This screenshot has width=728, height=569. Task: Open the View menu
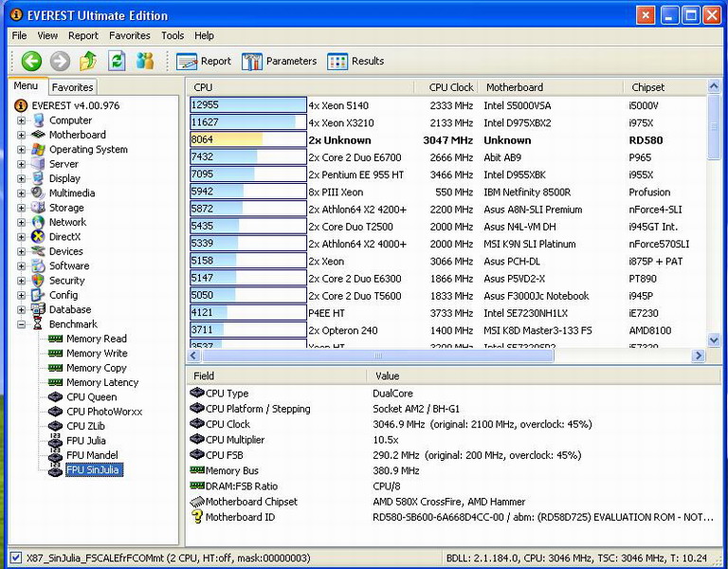pos(47,35)
